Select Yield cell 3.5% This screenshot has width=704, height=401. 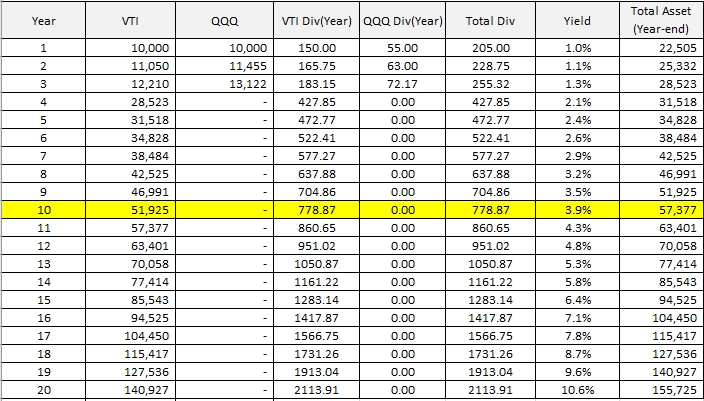pyautogui.click(x=577, y=192)
